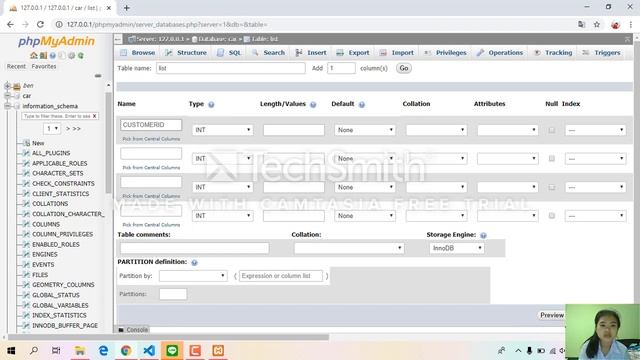The height and width of the screenshot is (360, 640).
Task: Click Table comments input field
Action: (194, 248)
